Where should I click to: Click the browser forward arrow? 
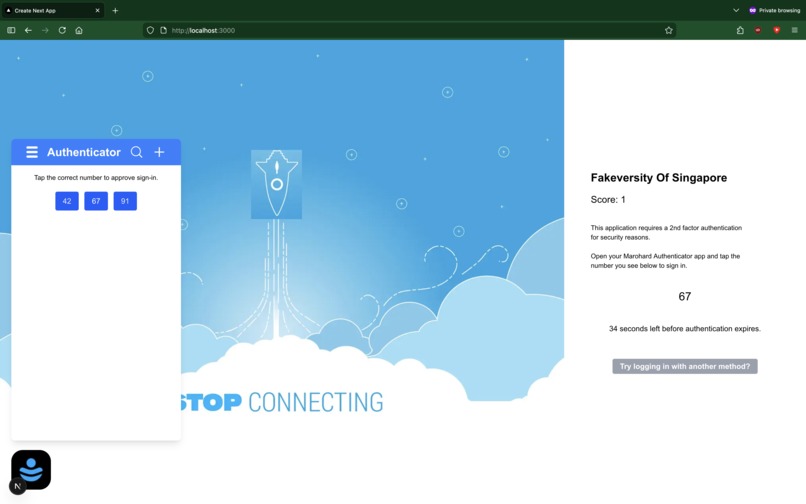(x=45, y=30)
